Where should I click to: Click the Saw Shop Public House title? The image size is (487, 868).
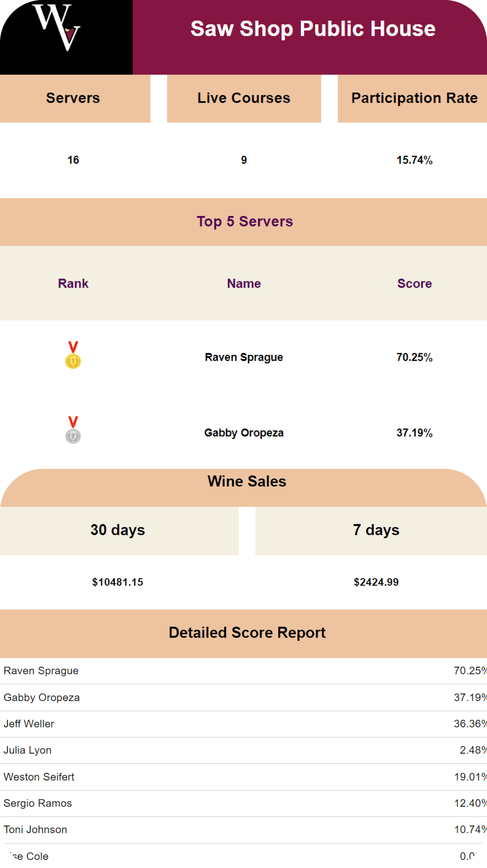312,29
